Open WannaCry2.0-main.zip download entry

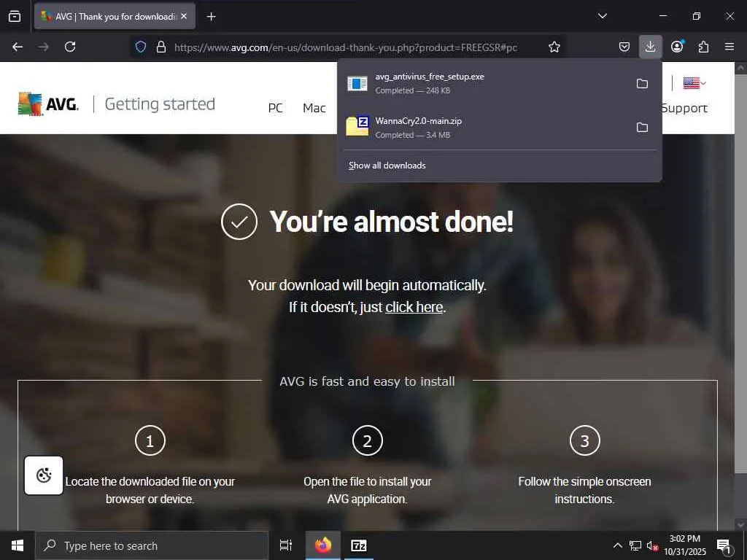click(485, 127)
